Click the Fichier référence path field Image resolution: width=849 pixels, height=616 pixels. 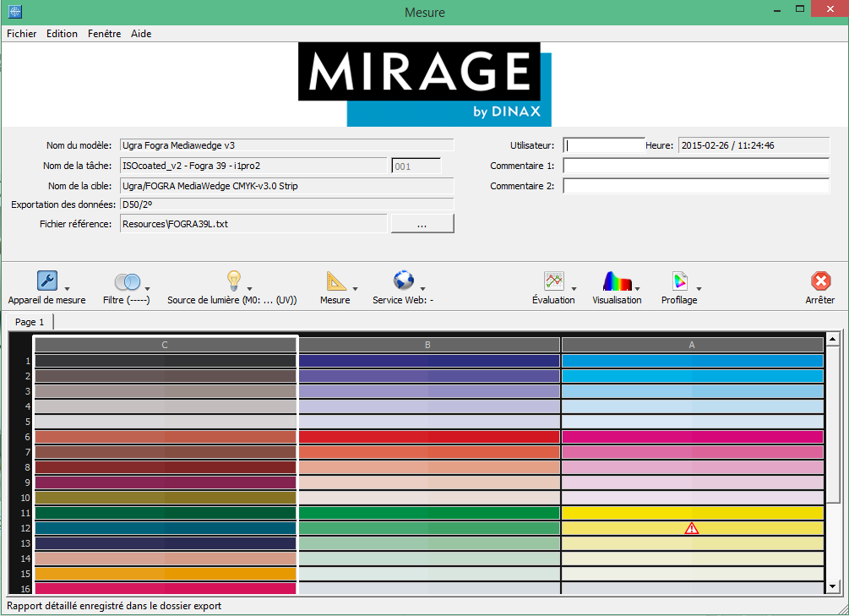coord(253,224)
